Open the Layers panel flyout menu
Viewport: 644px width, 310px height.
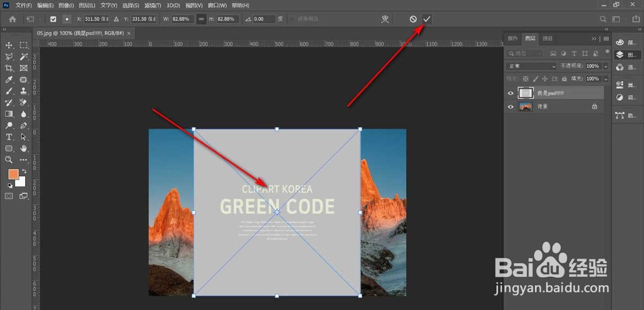point(606,39)
